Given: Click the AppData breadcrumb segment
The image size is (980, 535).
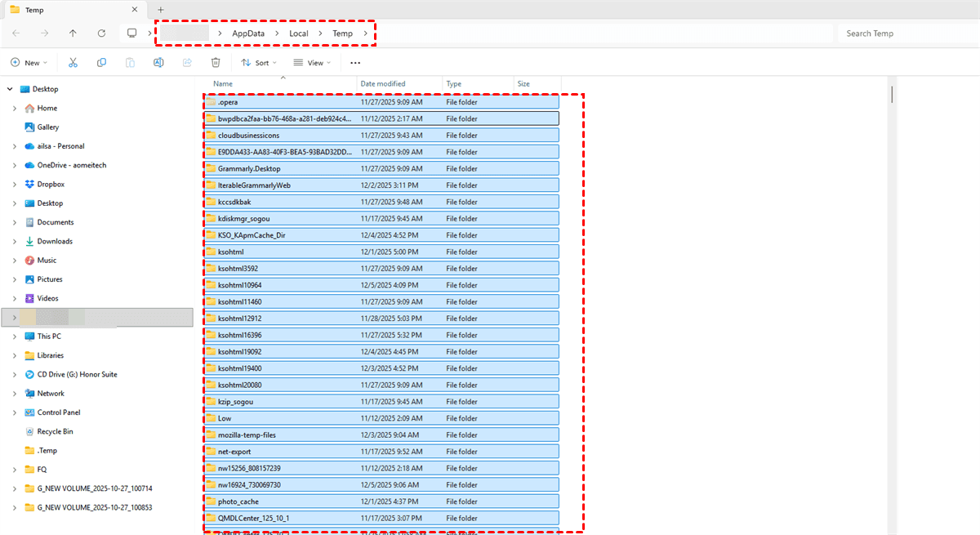Looking at the screenshot, I should coord(248,33).
